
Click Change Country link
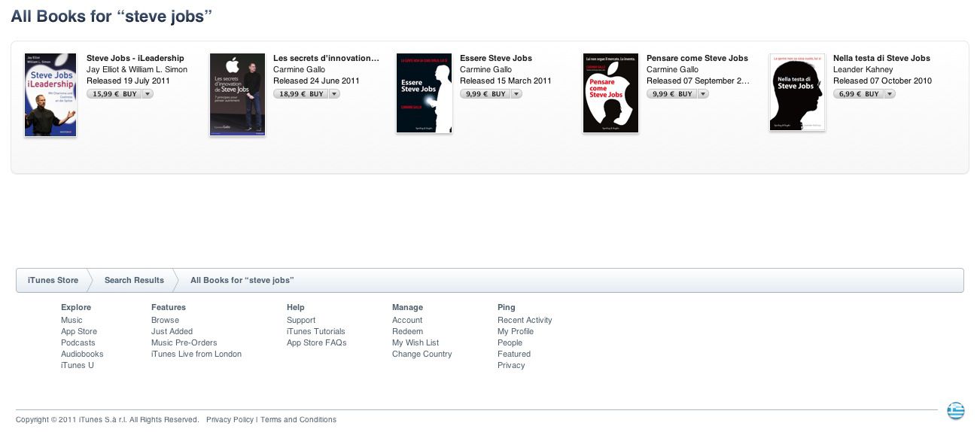click(x=422, y=354)
